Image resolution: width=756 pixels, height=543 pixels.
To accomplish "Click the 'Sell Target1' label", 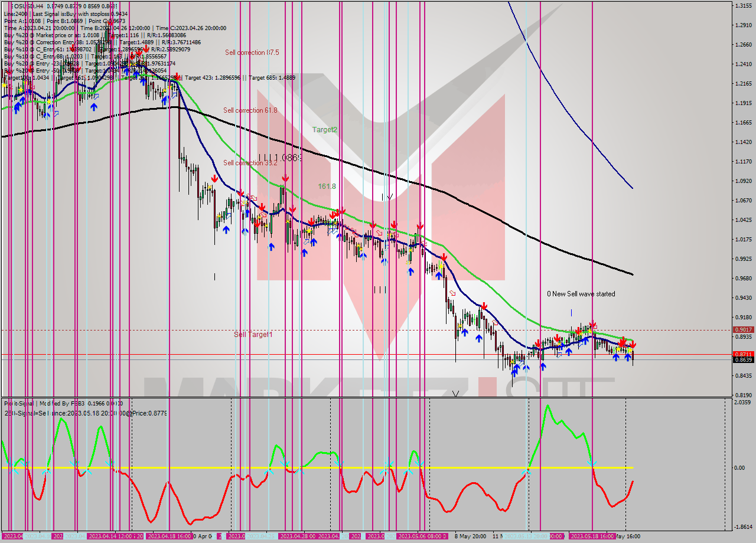I will pos(253,334).
